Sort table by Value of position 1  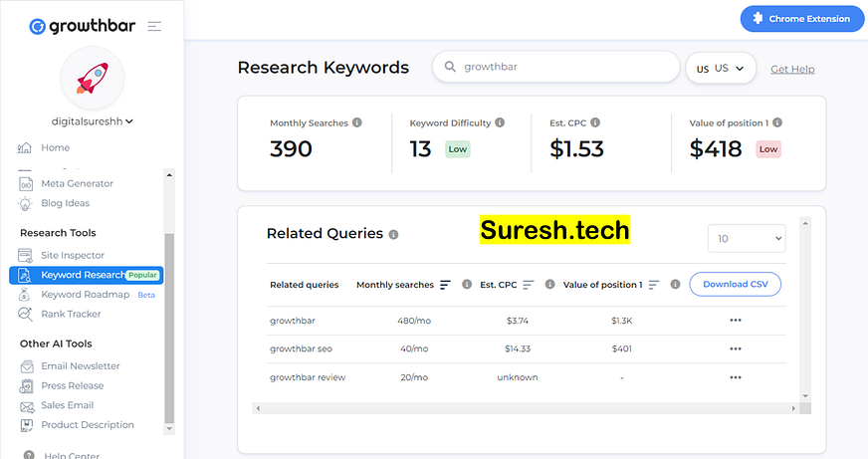pyautogui.click(x=654, y=285)
